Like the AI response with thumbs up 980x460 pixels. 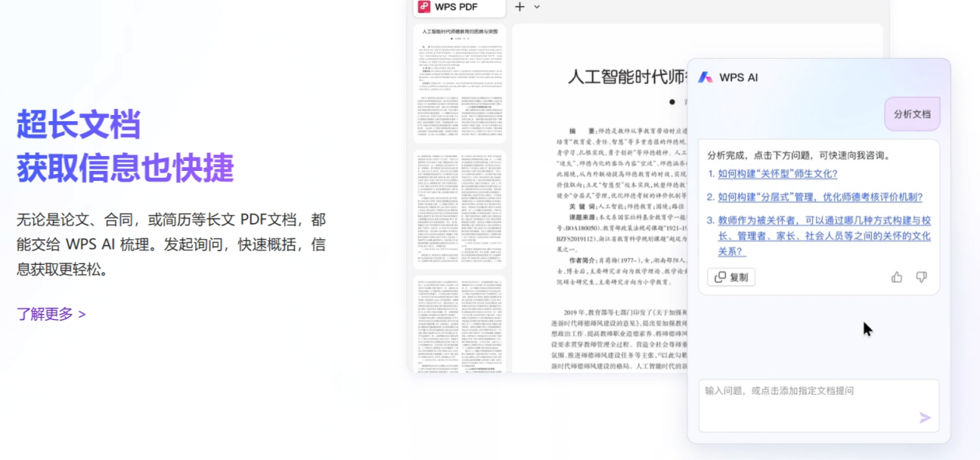pos(897,277)
